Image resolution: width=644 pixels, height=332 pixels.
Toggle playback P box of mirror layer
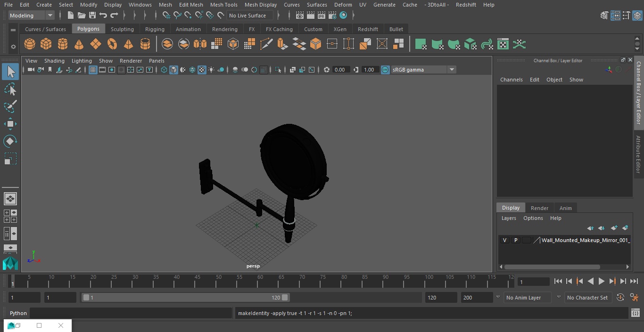coord(516,240)
